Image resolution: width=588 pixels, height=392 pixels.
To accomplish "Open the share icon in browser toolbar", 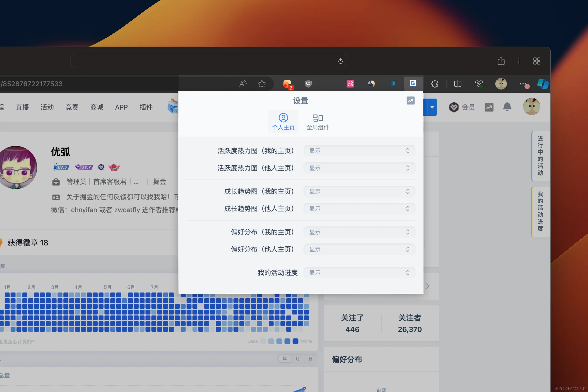I will (x=501, y=61).
